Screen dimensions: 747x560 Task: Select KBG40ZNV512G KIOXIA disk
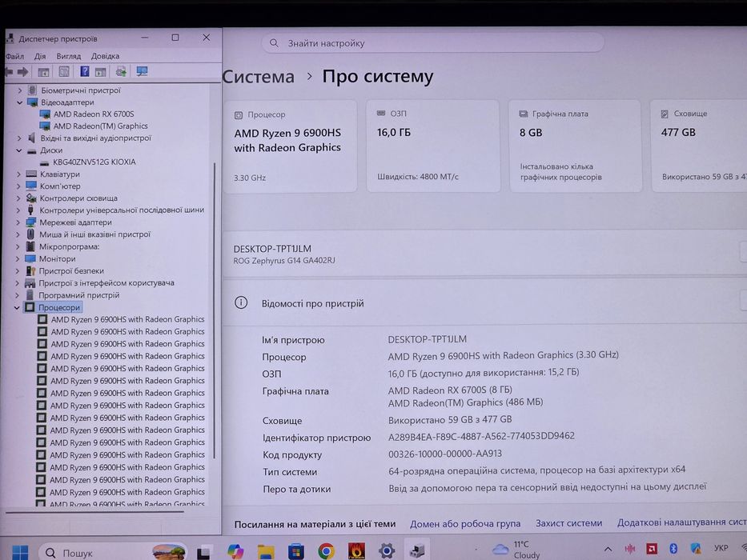point(94,162)
